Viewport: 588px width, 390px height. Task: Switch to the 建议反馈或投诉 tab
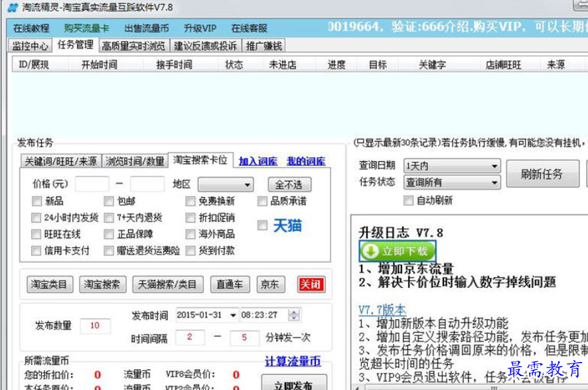(x=205, y=46)
